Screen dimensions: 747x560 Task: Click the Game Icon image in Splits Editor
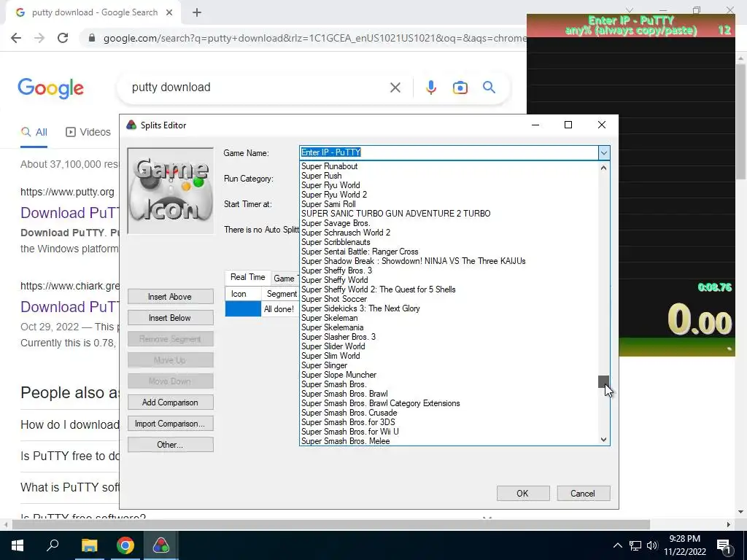pos(171,190)
